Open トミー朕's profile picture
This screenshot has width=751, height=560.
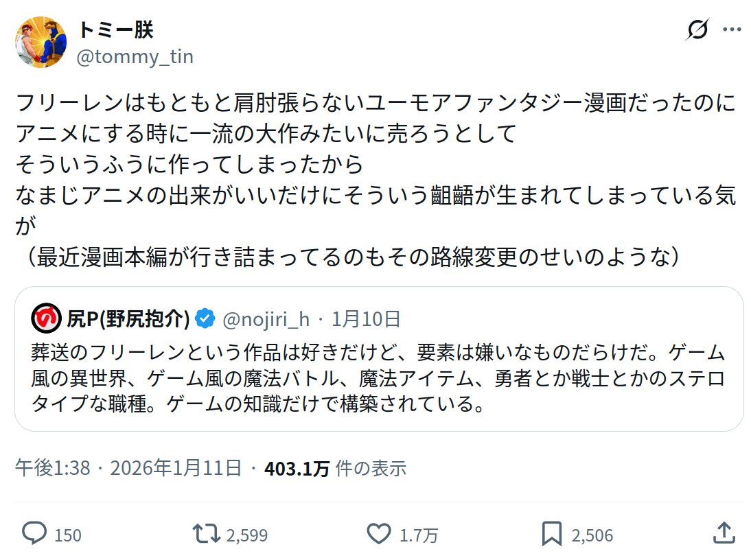pos(41,42)
